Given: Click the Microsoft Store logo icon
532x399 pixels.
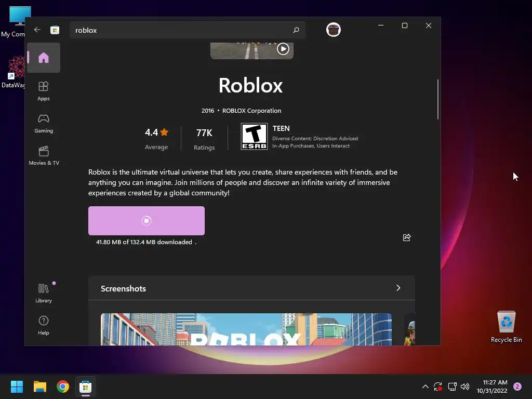Looking at the screenshot, I should (55, 30).
